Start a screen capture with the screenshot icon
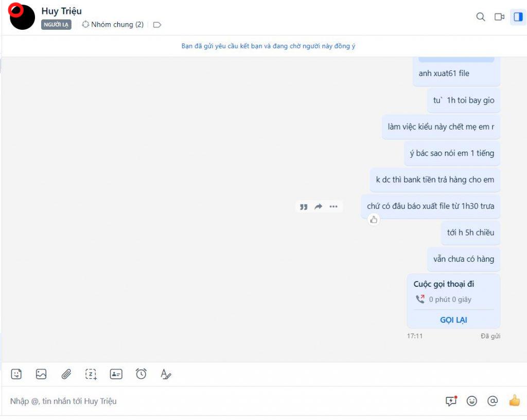The width and height of the screenshot is (527, 420). point(91,374)
